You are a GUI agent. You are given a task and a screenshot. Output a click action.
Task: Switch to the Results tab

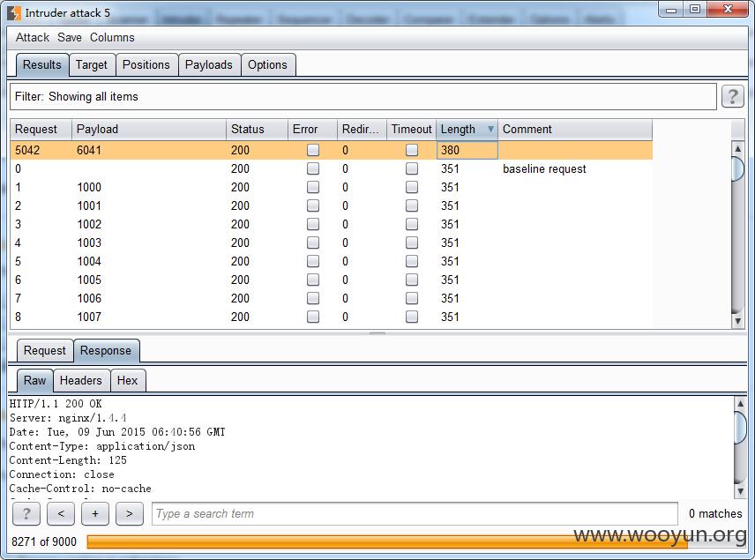tap(41, 65)
